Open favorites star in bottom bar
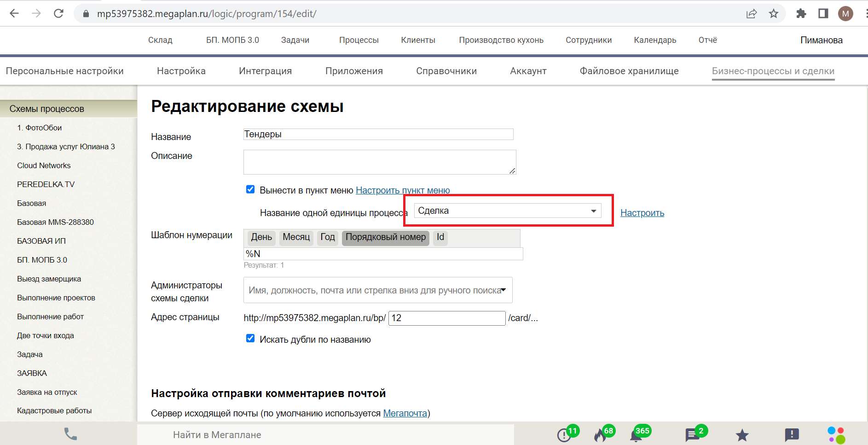The width and height of the screenshot is (868, 445). click(x=742, y=435)
